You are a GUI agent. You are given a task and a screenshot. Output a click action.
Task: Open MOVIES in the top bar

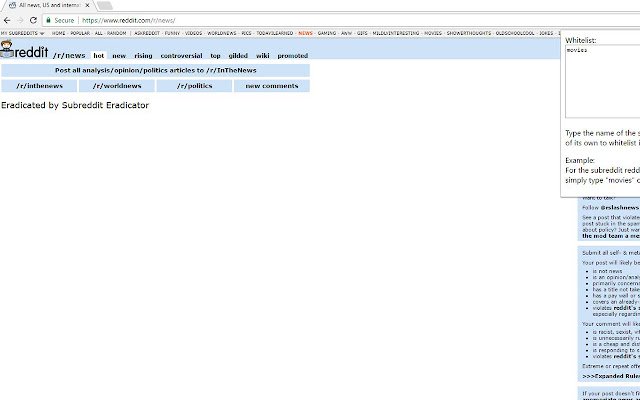433,33
